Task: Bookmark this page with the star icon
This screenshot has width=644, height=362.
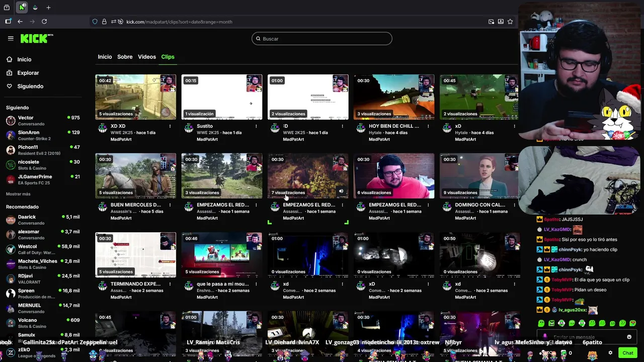Action: pyautogui.click(x=510, y=22)
